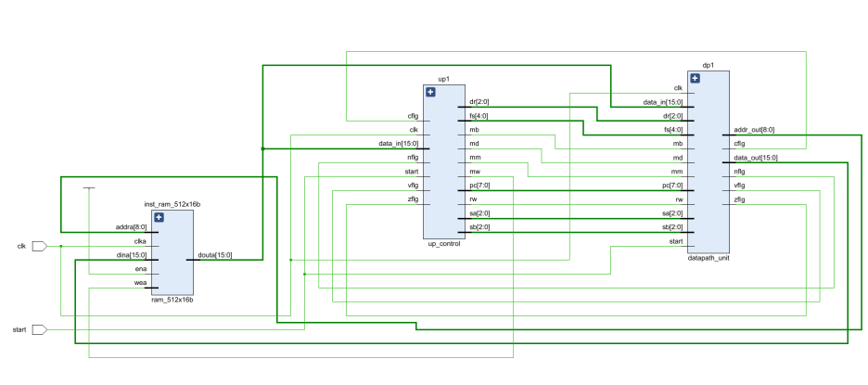Select dp1's mb input pin
The width and height of the screenshot is (868, 385).
click(678, 144)
